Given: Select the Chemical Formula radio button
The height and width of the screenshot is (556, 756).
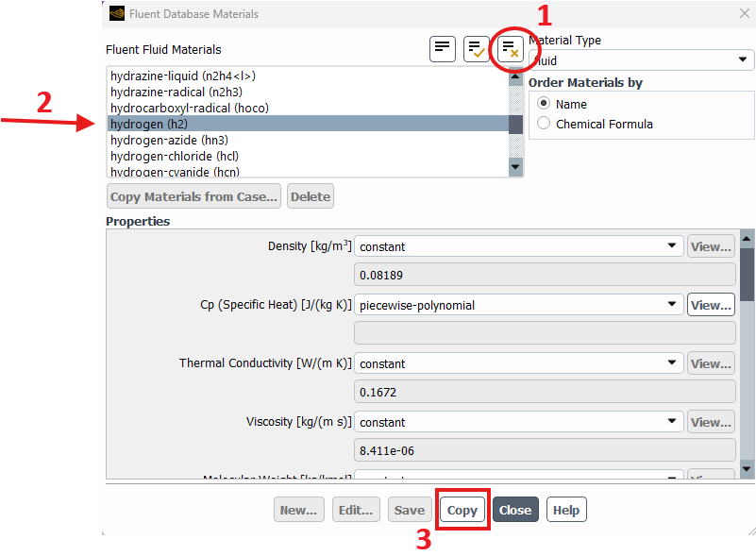Looking at the screenshot, I should [544, 124].
